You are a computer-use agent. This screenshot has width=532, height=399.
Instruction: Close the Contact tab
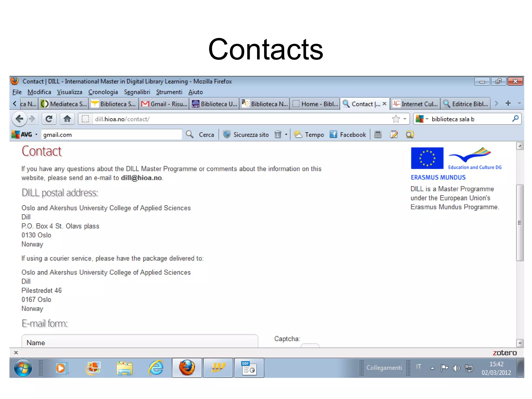384,104
